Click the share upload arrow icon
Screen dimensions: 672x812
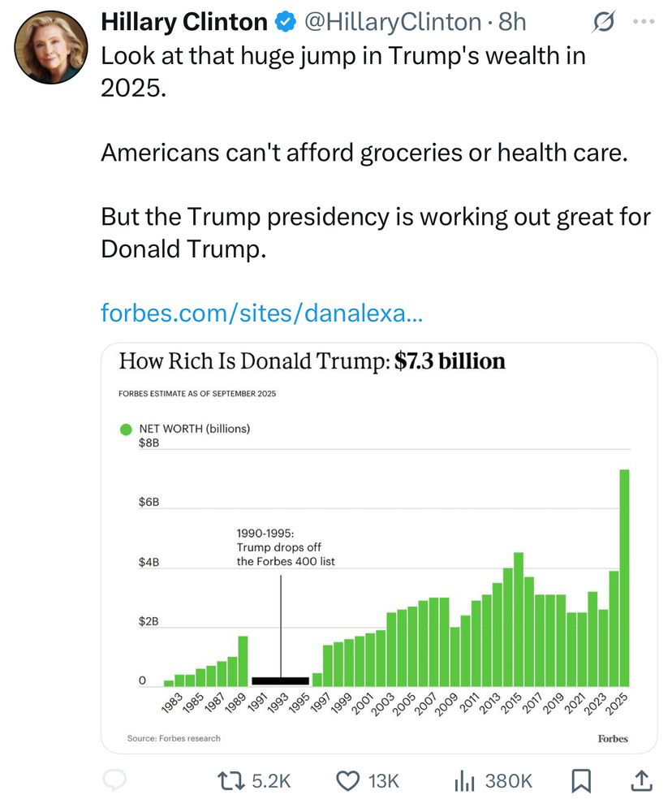640,781
